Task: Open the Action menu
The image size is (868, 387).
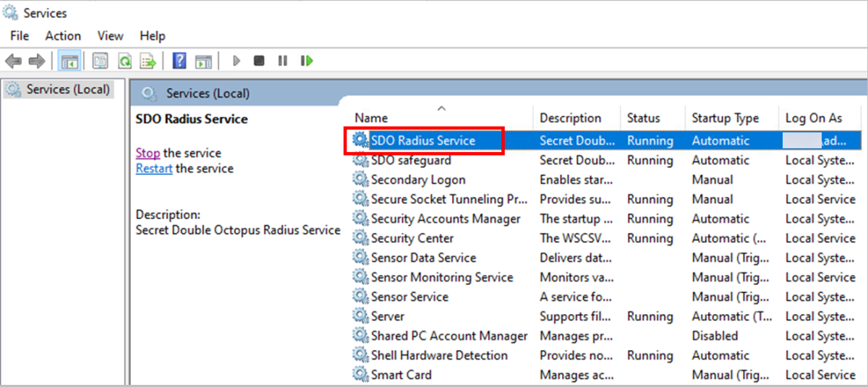Action: 63,35
